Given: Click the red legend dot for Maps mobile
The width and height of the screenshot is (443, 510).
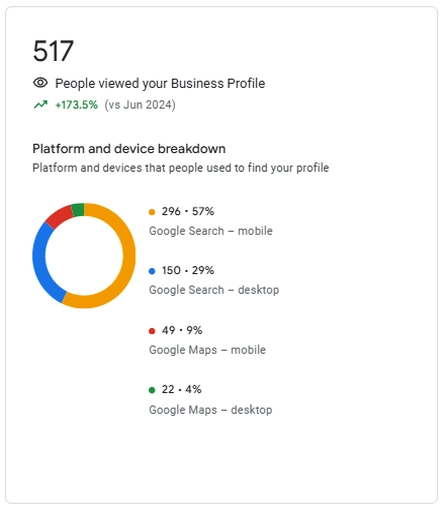Looking at the screenshot, I should 152,331.
